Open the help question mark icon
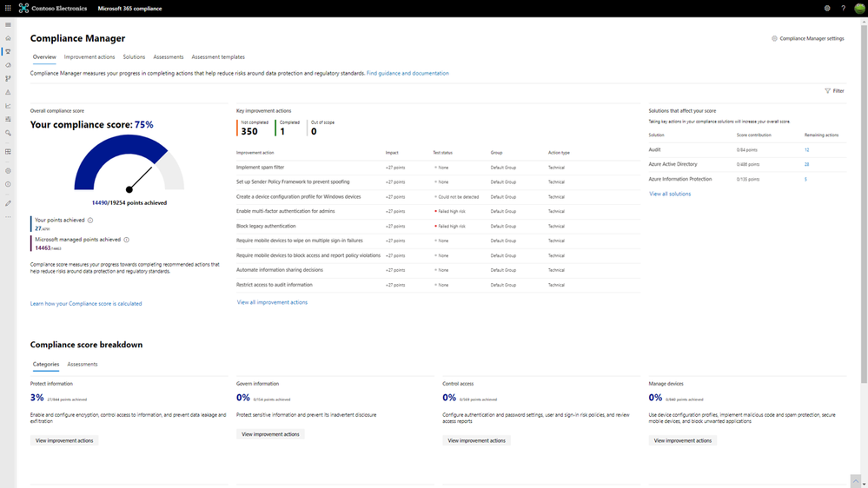Screen dimensions: 868x488 [x=843, y=8]
